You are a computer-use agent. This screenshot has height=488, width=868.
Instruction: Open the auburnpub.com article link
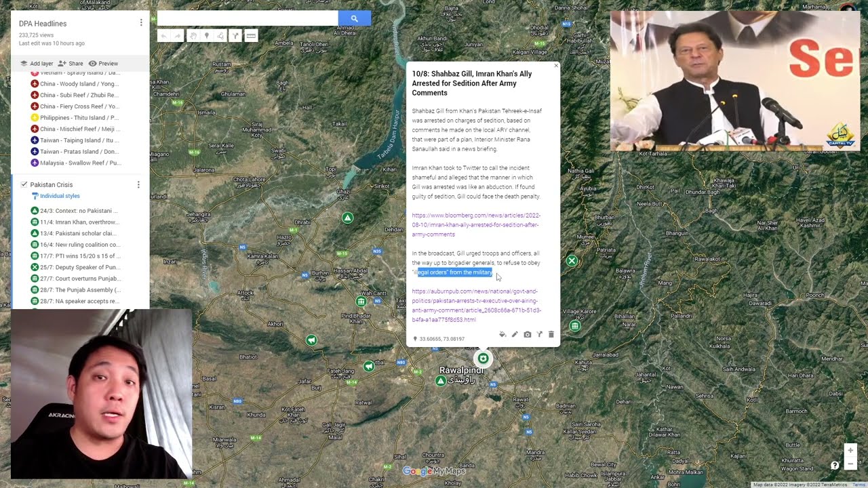tap(477, 306)
